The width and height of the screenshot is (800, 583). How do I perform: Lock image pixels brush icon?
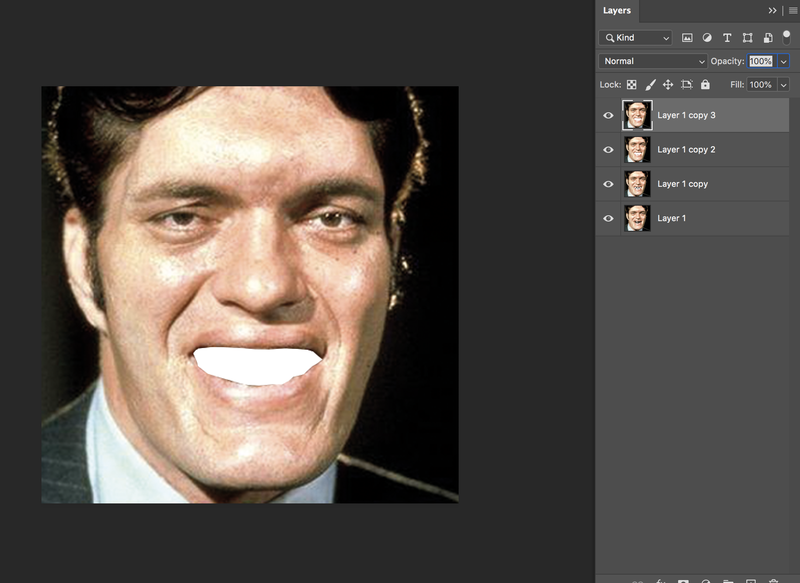(x=650, y=85)
